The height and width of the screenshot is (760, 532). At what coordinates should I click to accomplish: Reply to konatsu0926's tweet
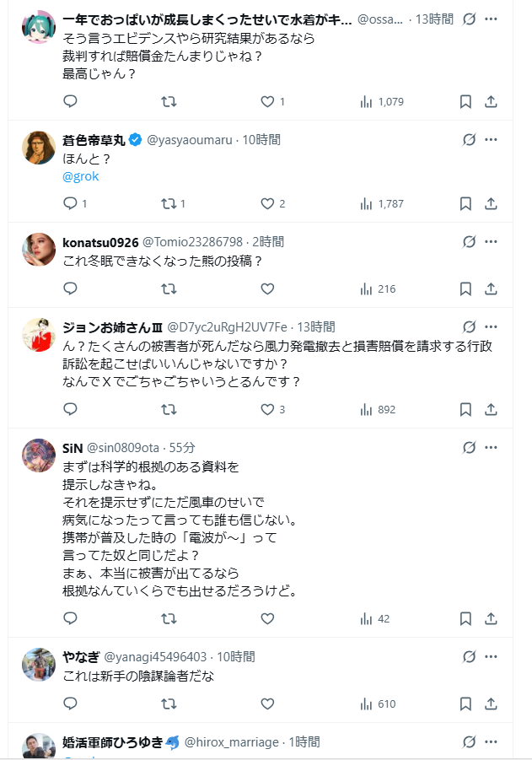(71, 288)
